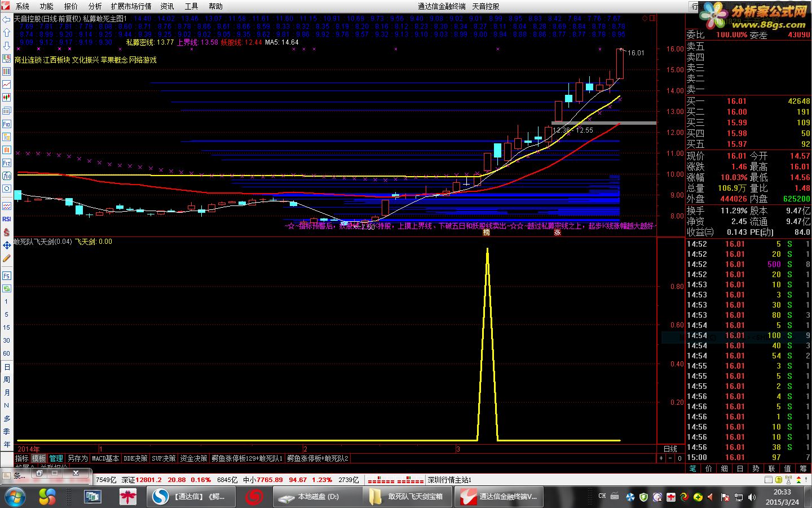
Task: Open the 帮助 menu
Action: 216,6
